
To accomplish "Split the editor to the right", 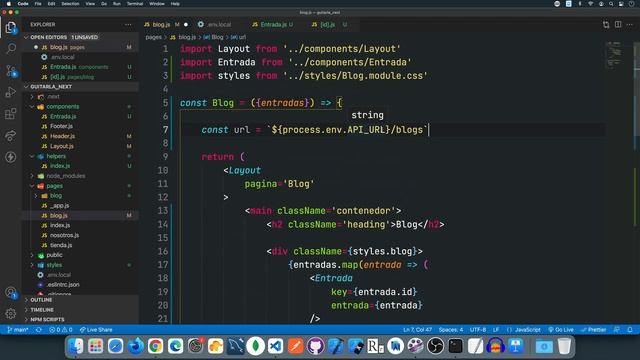I will (618, 24).
